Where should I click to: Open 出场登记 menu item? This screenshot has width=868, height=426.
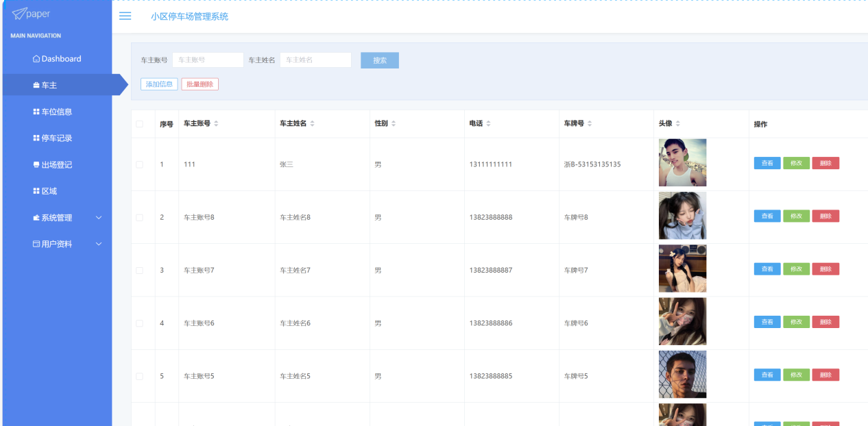(58, 164)
